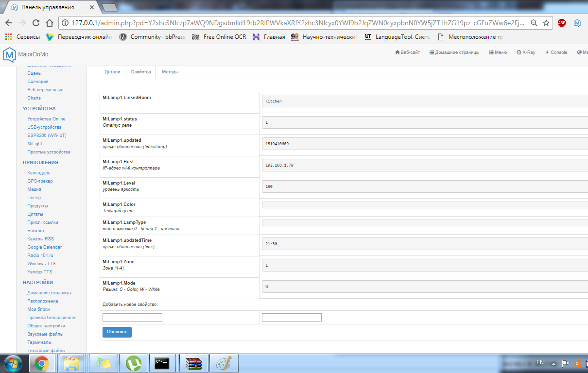Switch to the Свойства tab
Viewport: 588px width, 373px height.
click(x=141, y=72)
